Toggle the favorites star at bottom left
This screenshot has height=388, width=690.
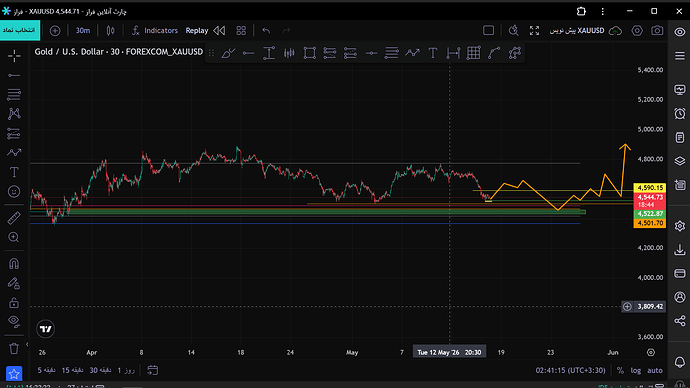point(14,374)
